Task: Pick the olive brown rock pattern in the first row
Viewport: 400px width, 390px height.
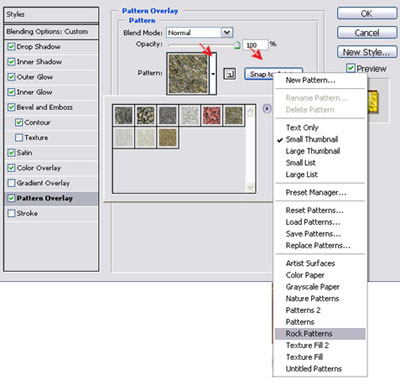Action: 234,115
